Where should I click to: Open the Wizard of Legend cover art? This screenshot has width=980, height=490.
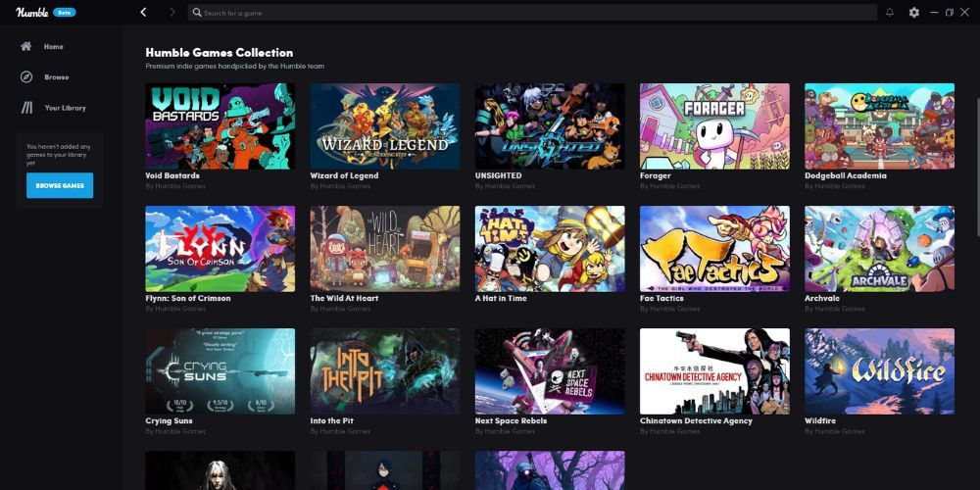pyautogui.click(x=385, y=126)
